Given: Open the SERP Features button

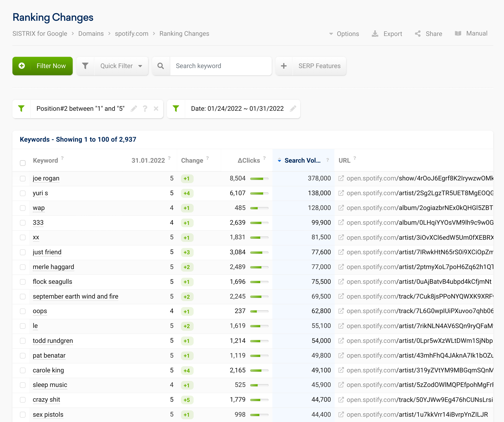Looking at the screenshot, I should [x=319, y=66].
